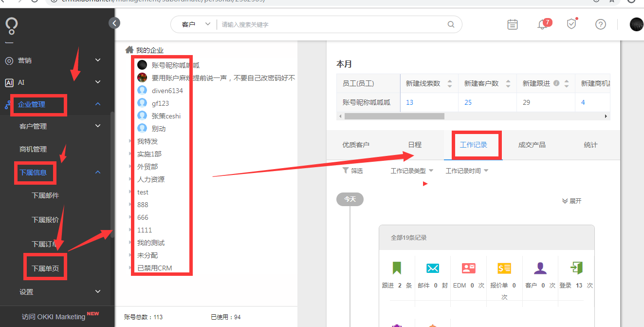Click the 报价单 quotation icon
This screenshot has height=327, width=644.
(x=504, y=268)
